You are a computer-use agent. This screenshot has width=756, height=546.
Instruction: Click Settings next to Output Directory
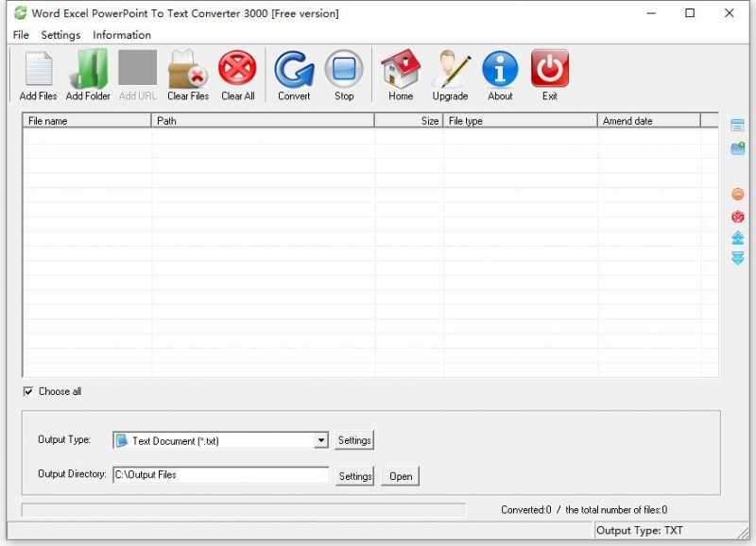pos(354,476)
